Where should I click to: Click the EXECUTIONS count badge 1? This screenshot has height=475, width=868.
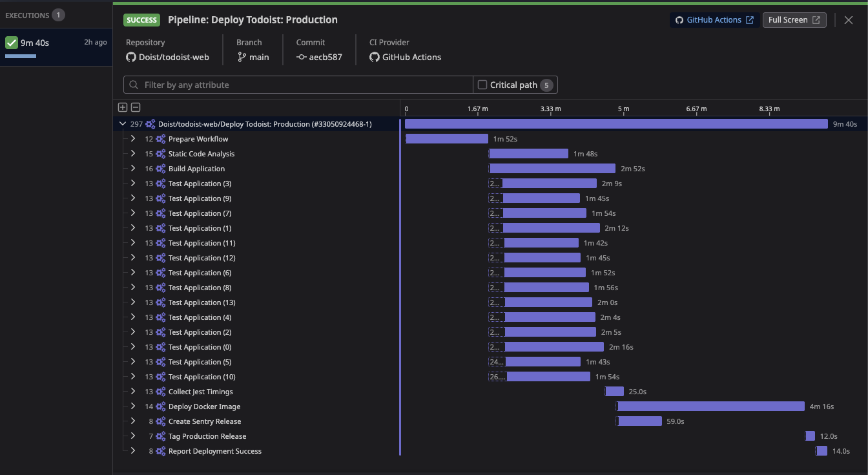[58, 14]
